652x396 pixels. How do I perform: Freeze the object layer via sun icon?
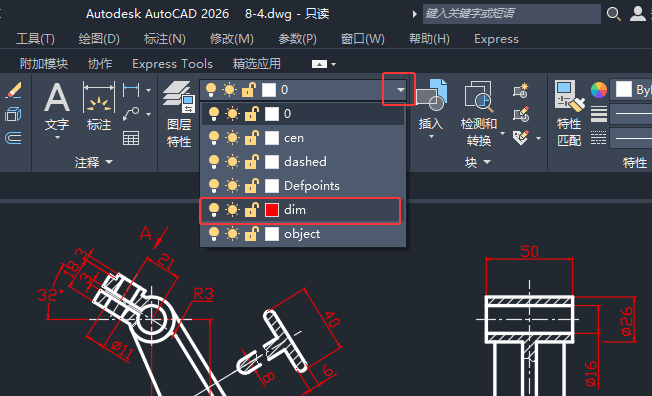pyautogui.click(x=232, y=234)
